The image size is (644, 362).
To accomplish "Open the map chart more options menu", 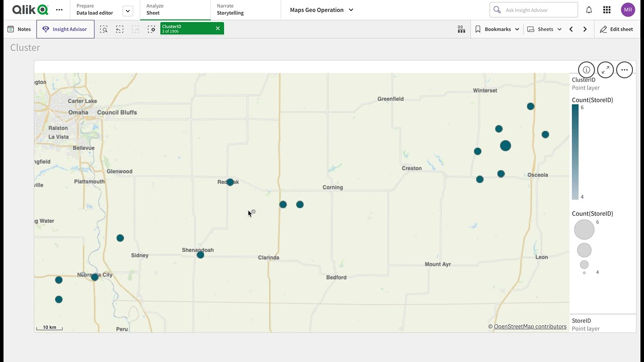I will 624,70.
